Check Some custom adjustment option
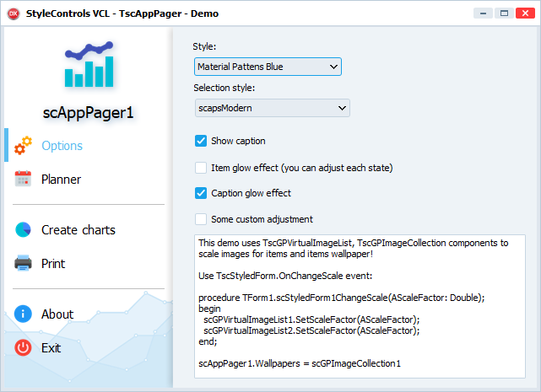 click(201, 219)
